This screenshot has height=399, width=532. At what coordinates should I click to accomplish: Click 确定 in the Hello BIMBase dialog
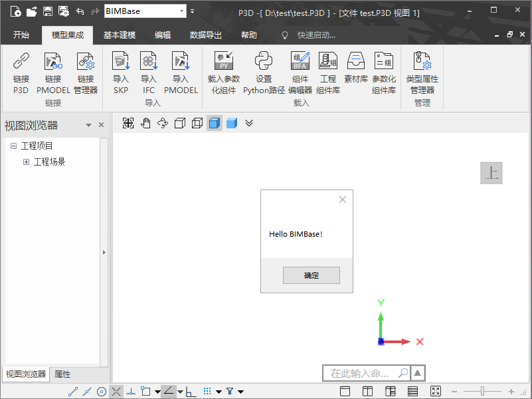pyautogui.click(x=311, y=275)
